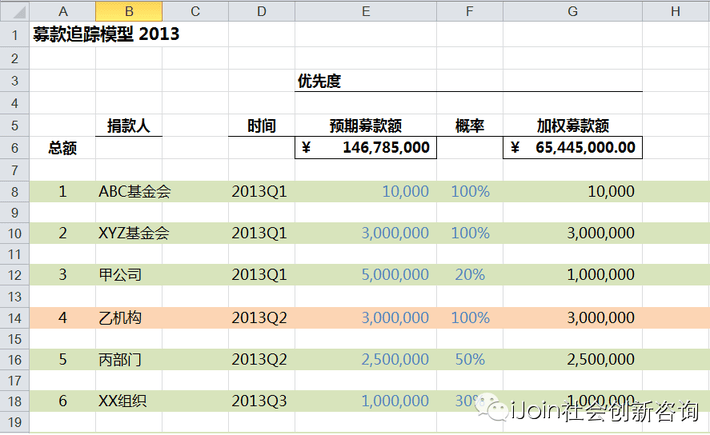Click weighted amount 1,000,000 for 甲公司

click(x=601, y=275)
